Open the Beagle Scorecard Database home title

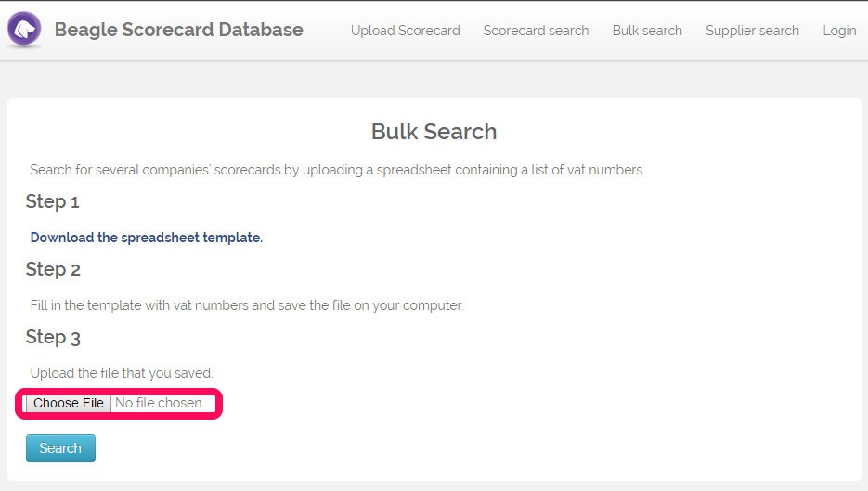(x=178, y=30)
